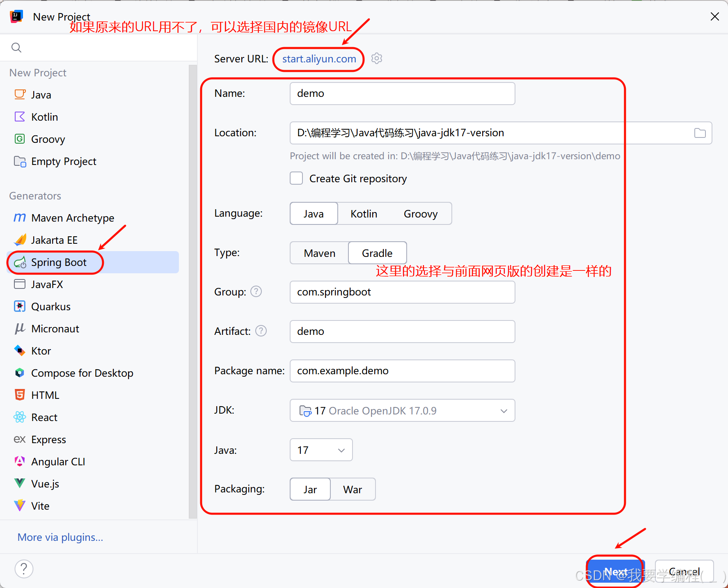
Task: Select Compose for Desktop generator
Action: pos(93,373)
